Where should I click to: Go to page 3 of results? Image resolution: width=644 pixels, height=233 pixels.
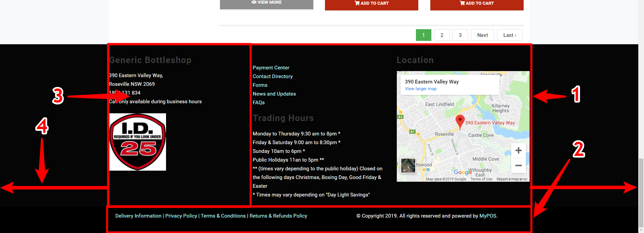coord(460,35)
